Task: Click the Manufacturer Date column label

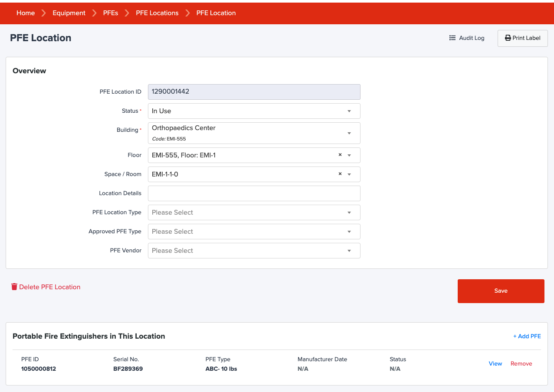Action: click(322, 359)
